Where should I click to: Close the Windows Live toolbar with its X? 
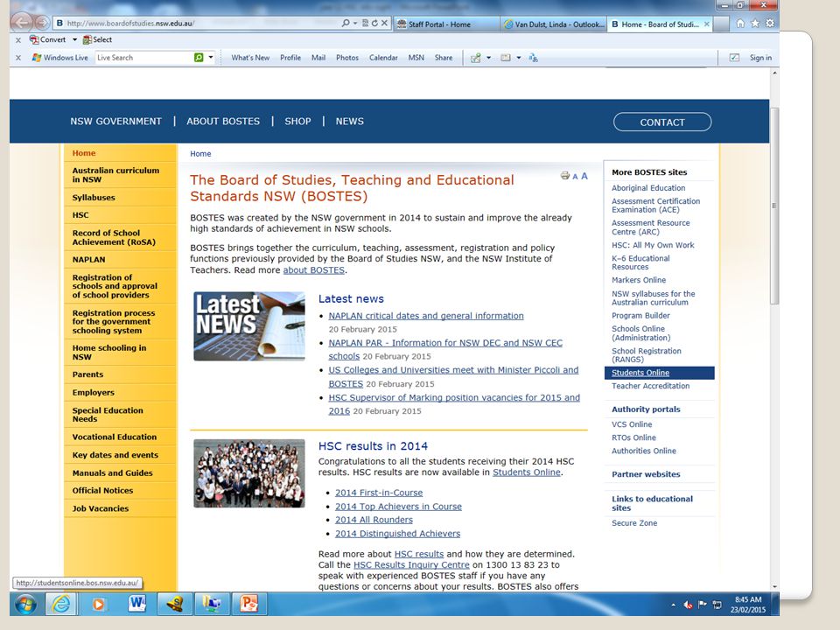pyautogui.click(x=18, y=58)
